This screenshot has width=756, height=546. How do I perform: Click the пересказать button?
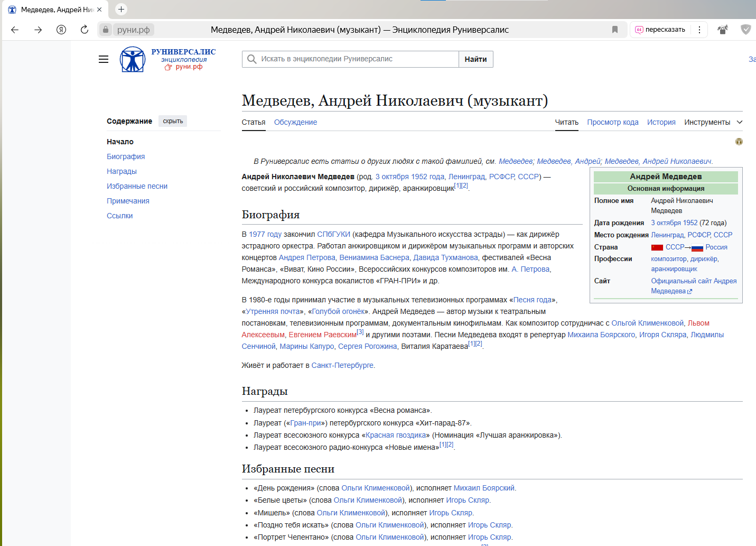pyautogui.click(x=660, y=30)
